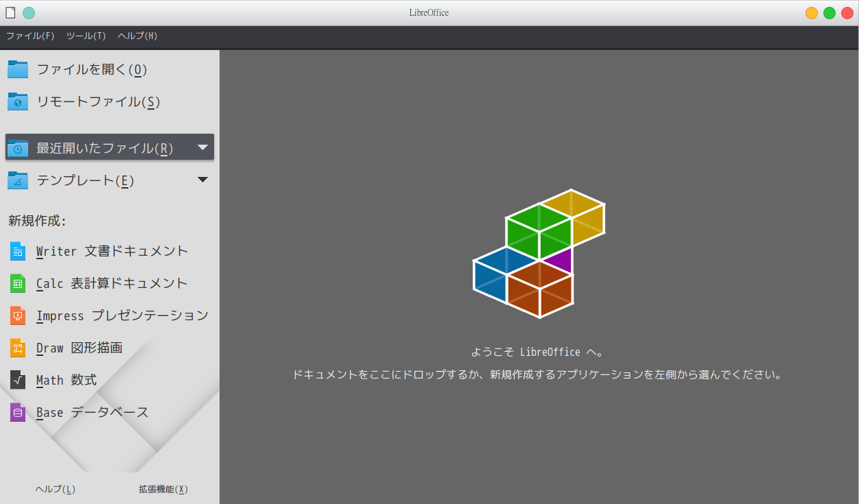Click the Impress presentation icon
Image resolution: width=859 pixels, height=504 pixels.
pyautogui.click(x=18, y=315)
